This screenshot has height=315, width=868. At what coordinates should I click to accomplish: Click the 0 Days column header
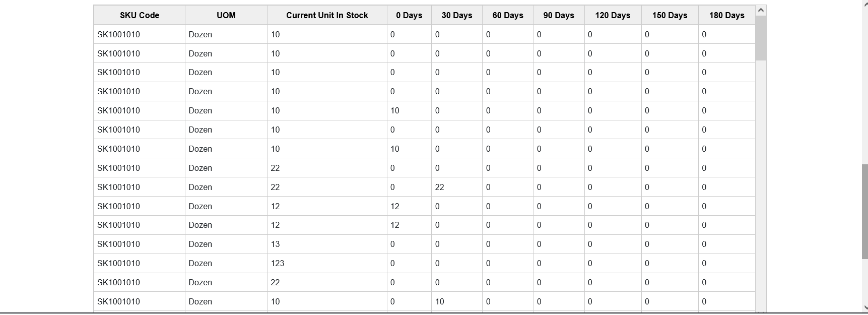(409, 15)
